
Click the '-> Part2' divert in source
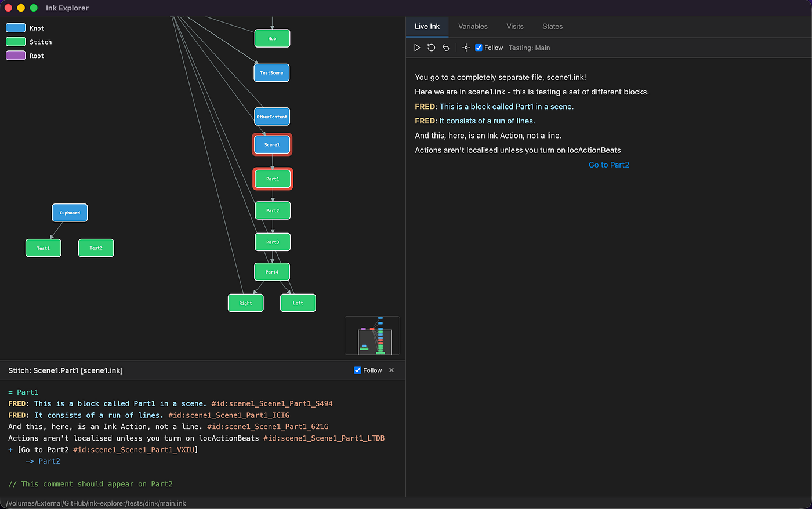tap(43, 461)
